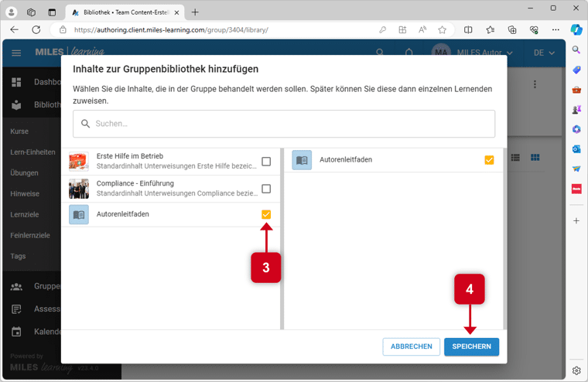Check the Erste Hilfe im Betrieb checkbox

(266, 162)
